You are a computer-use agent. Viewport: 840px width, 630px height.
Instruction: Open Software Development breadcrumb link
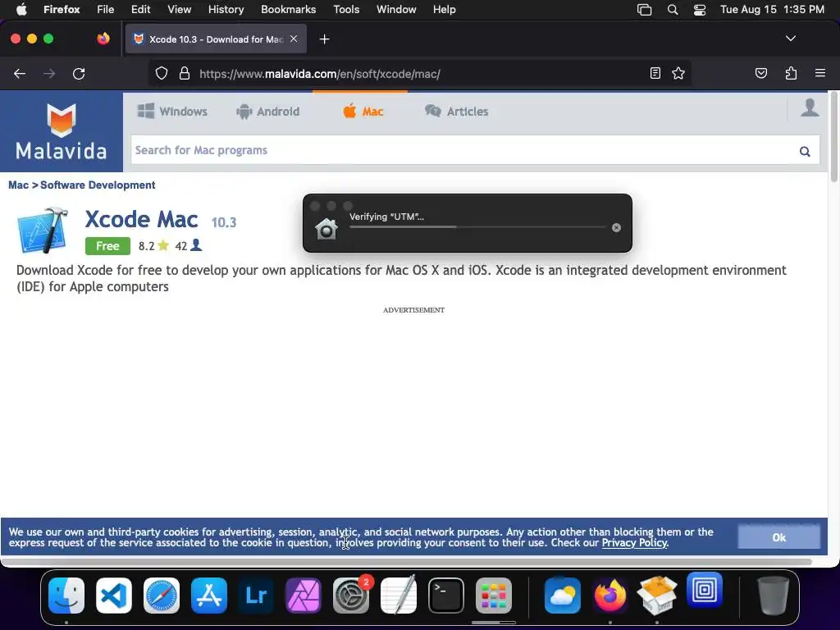(98, 185)
